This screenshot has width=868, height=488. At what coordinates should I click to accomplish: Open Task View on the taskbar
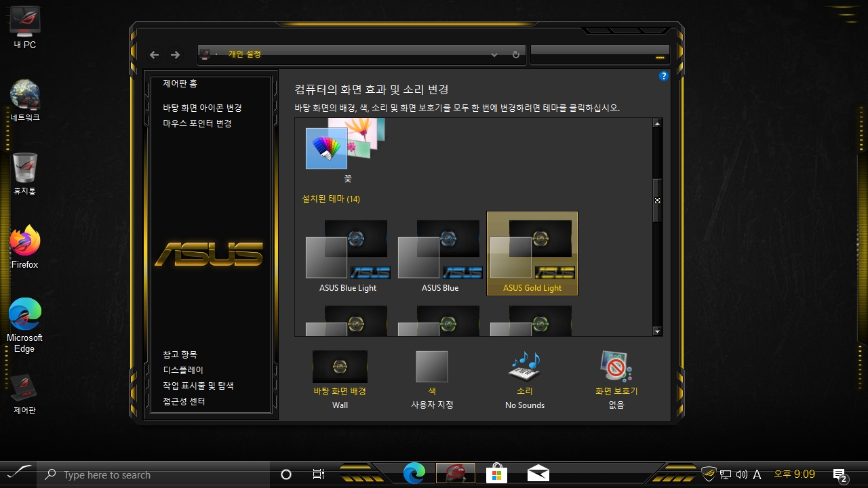(x=319, y=475)
